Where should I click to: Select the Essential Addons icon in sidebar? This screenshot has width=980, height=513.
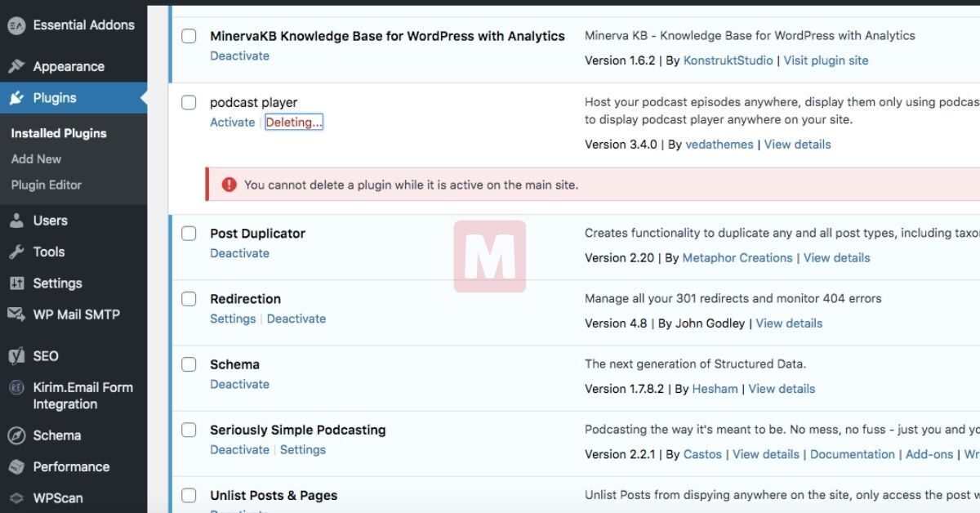tap(16, 25)
